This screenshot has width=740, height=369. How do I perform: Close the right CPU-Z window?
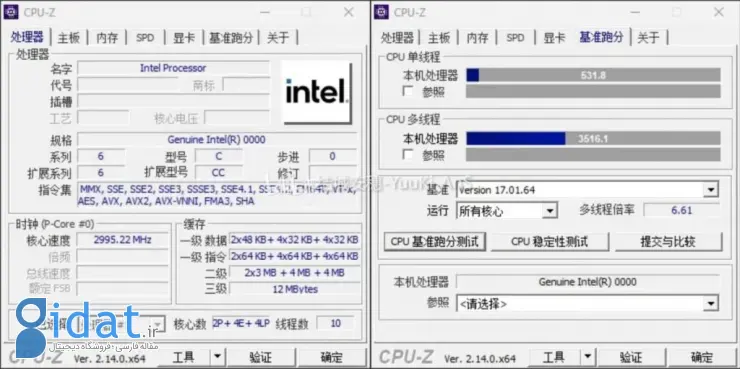(x=719, y=12)
